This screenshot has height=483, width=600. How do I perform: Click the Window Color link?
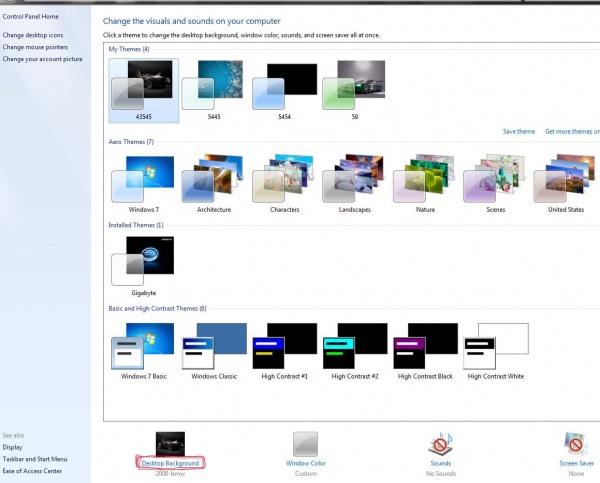[x=306, y=463]
